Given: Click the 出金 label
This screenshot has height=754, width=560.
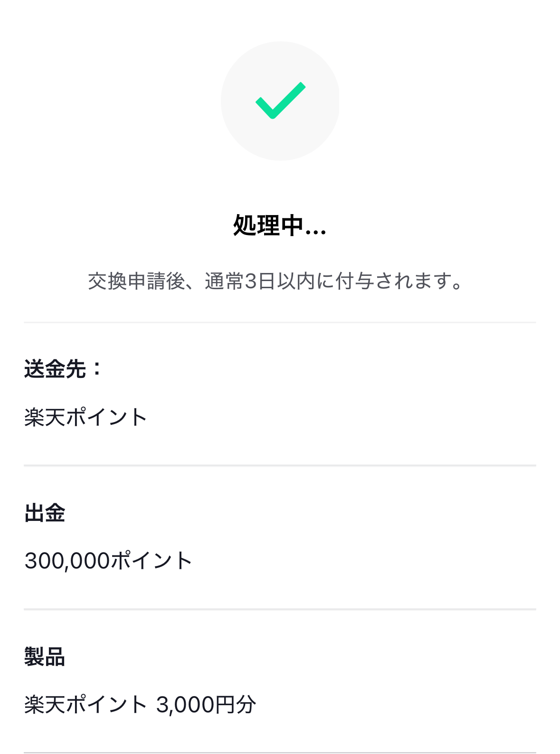Looking at the screenshot, I should tap(45, 513).
